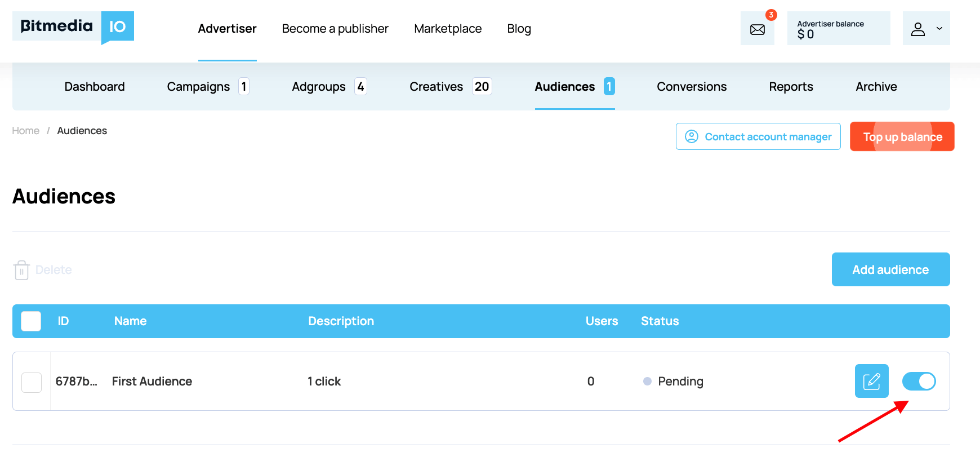Click the Advertiser balance box
Image resolution: width=980 pixels, height=470 pixels.
pyautogui.click(x=839, y=28)
